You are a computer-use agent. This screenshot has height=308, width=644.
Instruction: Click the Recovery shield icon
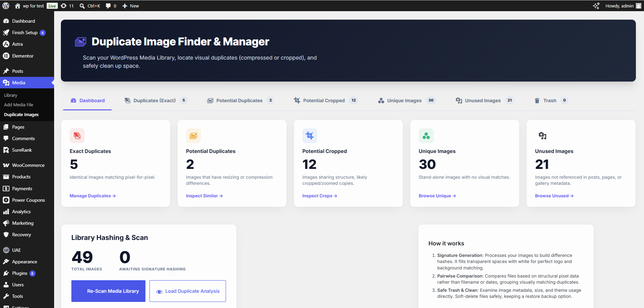[x=6, y=235]
